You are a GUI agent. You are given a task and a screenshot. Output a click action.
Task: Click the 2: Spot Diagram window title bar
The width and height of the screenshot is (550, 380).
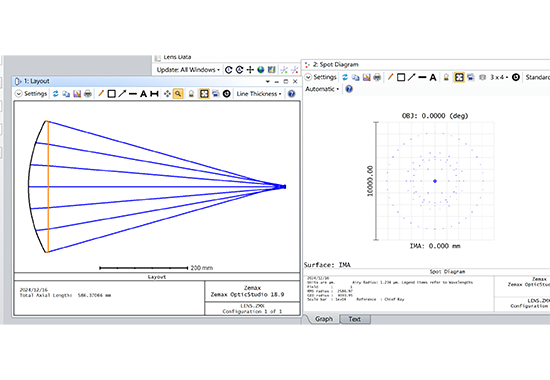[425, 65]
